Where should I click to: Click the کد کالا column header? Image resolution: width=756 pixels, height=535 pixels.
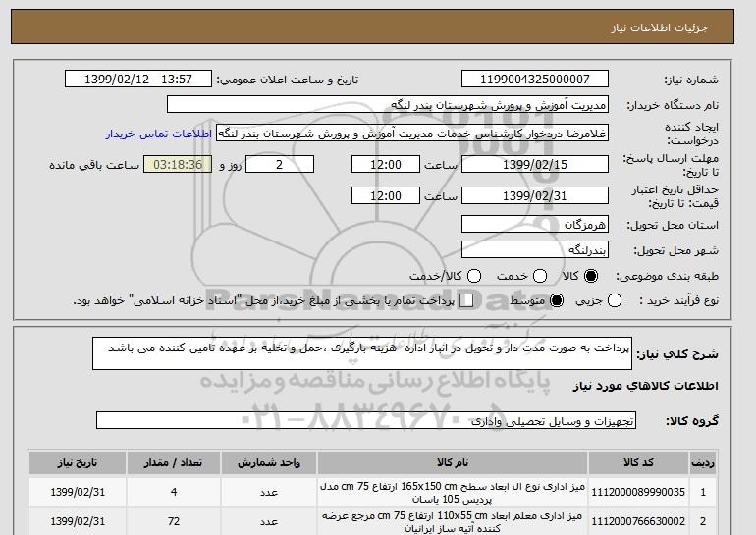pyautogui.click(x=638, y=462)
